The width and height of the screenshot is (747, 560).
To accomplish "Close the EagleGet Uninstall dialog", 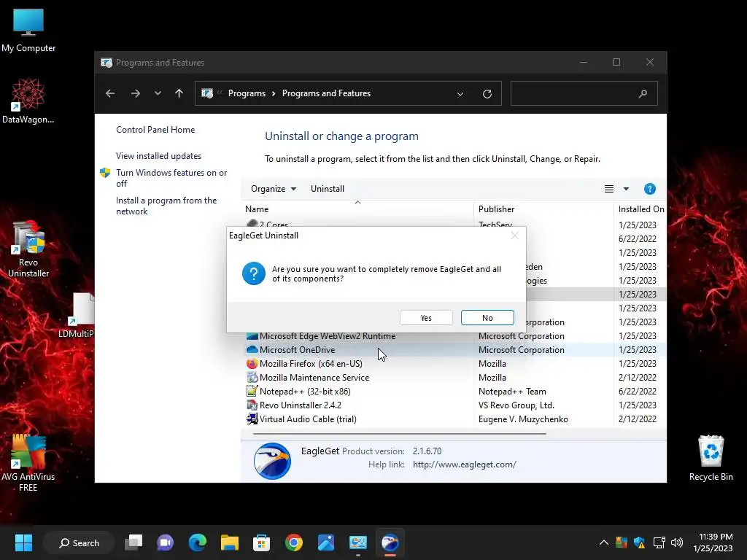I will (514, 236).
